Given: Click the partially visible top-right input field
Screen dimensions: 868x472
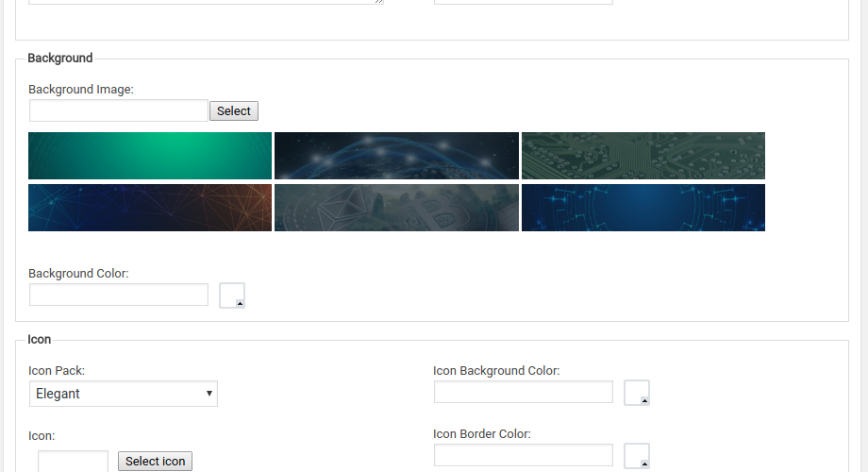Looking at the screenshot, I should click(524, 2).
